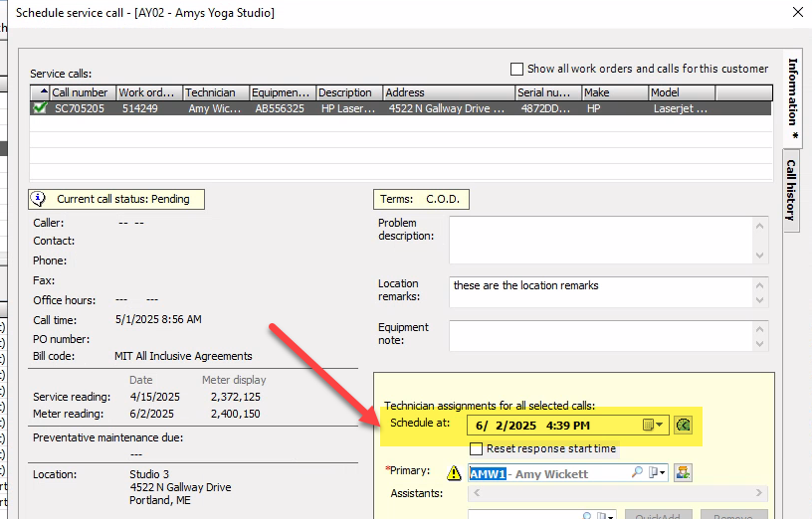Viewport: 812px width, 519px height.
Task: Click the bill code MIT All Inclusive Agreements
Action: click(183, 356)
